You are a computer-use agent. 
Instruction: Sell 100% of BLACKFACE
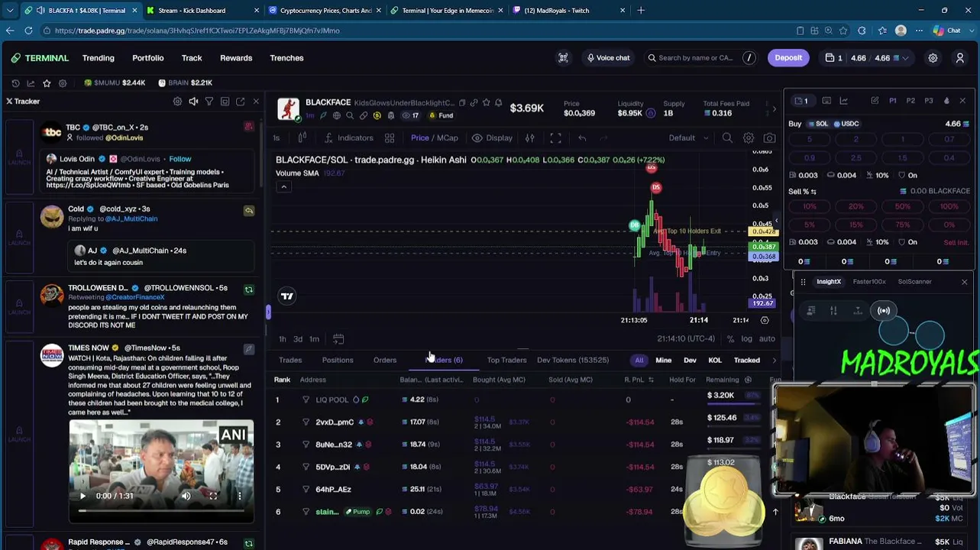click(949, 207)
